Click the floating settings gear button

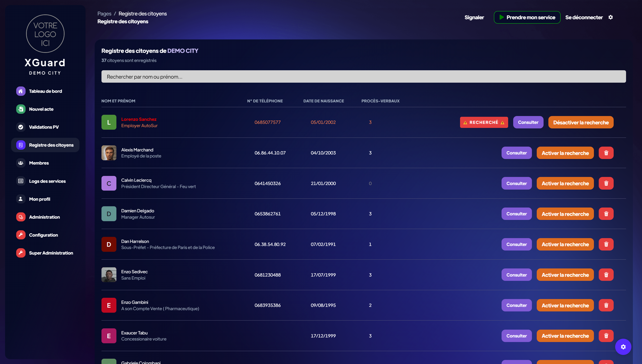point(623,347)
